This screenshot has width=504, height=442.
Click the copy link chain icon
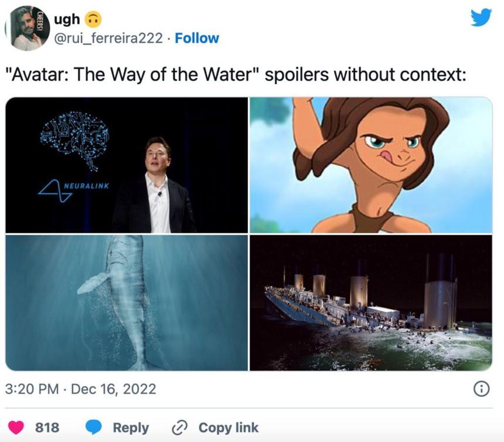pos(179,427)
